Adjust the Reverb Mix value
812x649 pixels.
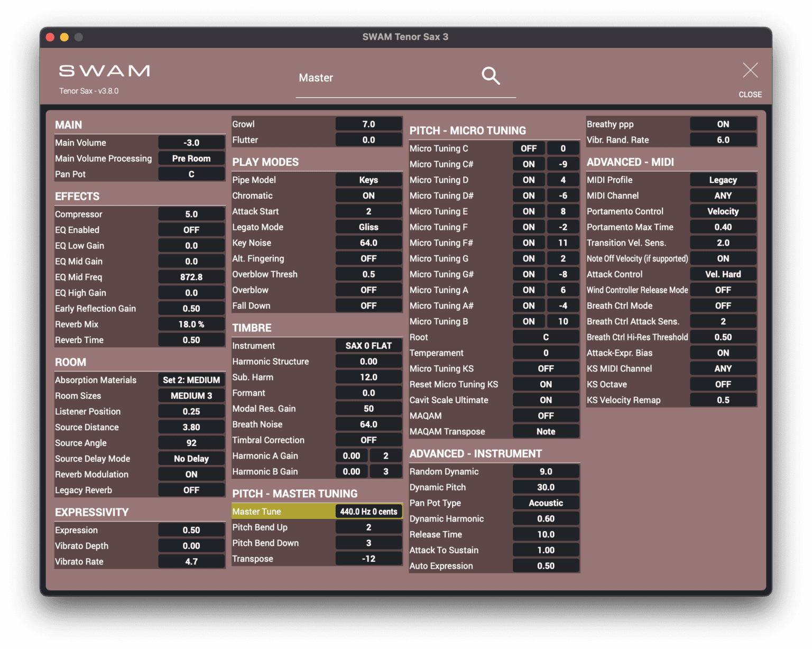[x=191, y=324]
